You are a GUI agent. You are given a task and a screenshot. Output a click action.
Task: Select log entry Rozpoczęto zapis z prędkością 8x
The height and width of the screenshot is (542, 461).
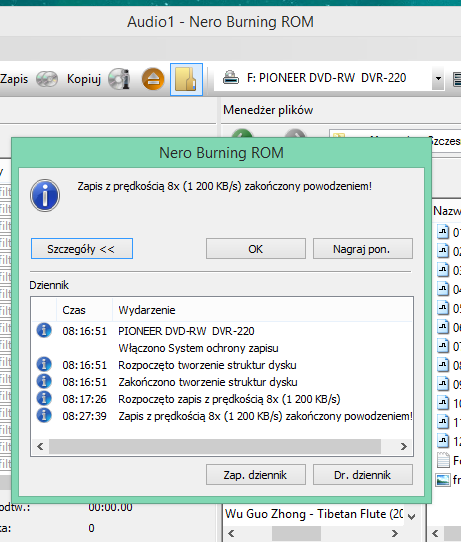point(222,399)
